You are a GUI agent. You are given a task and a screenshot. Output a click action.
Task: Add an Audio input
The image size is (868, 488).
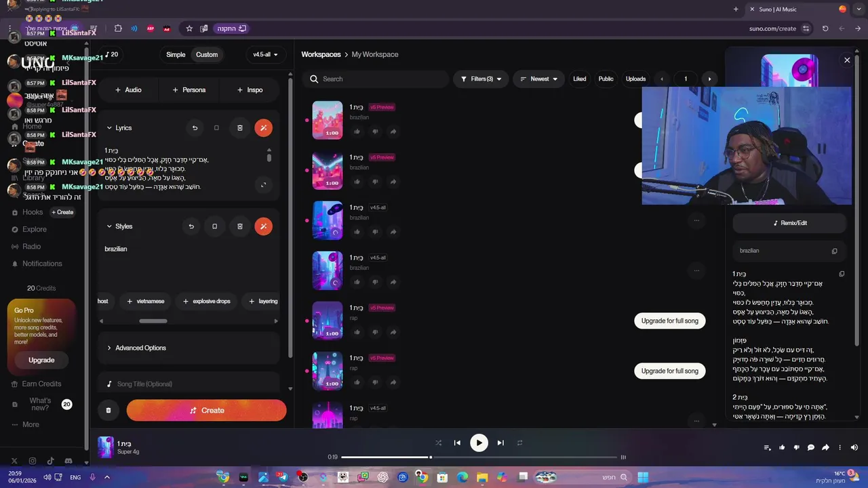point(128,89)
